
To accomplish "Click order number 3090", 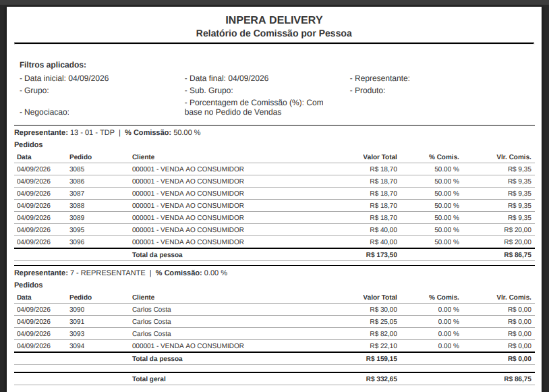I will (77, 310).
